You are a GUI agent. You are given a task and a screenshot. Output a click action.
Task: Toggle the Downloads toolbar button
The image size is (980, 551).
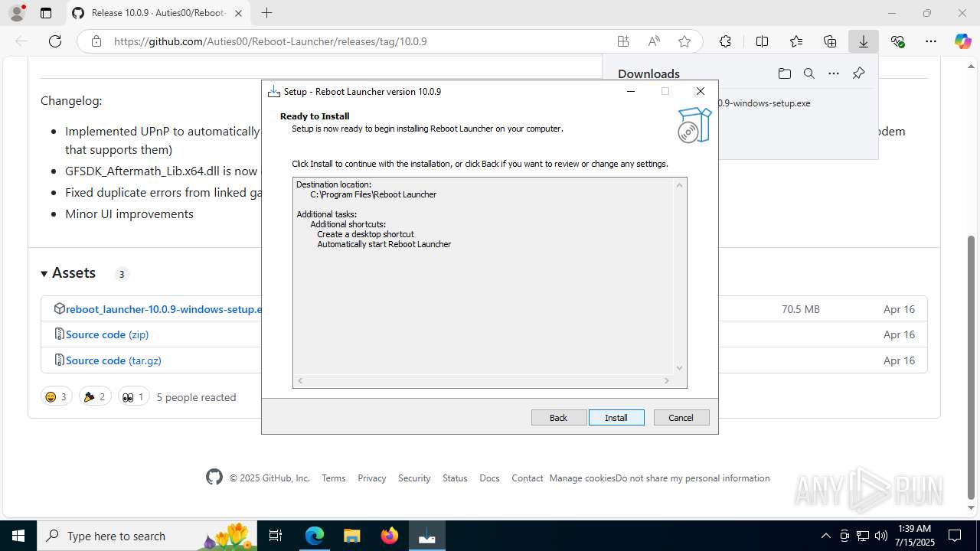pyautogui.click(x=864, y=41)
